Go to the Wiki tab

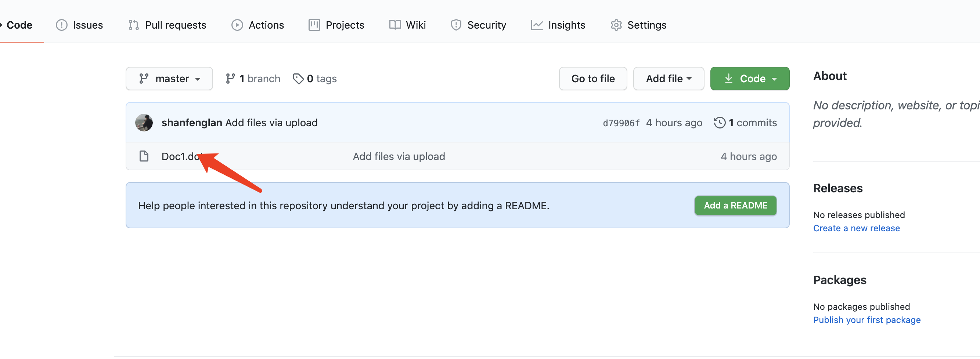tap(407, 25)
